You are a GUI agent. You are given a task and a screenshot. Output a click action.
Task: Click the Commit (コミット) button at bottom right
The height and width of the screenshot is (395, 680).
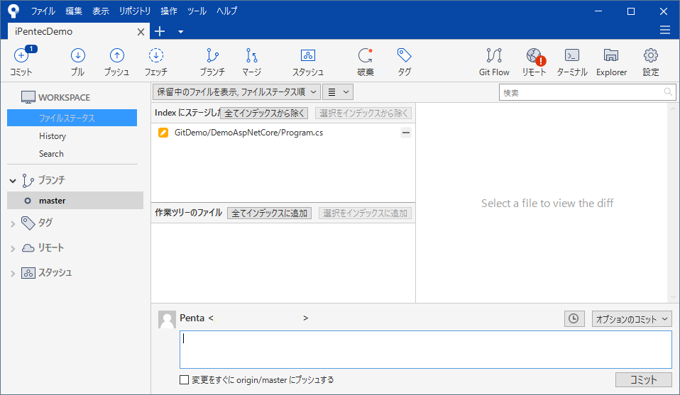644,379
